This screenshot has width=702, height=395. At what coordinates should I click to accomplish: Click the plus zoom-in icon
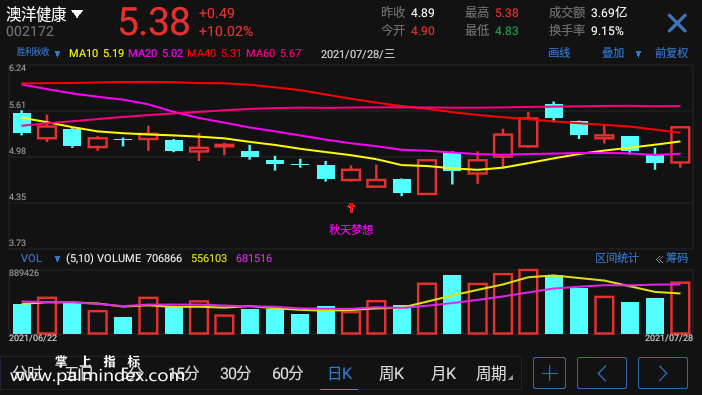pos(549,373)
